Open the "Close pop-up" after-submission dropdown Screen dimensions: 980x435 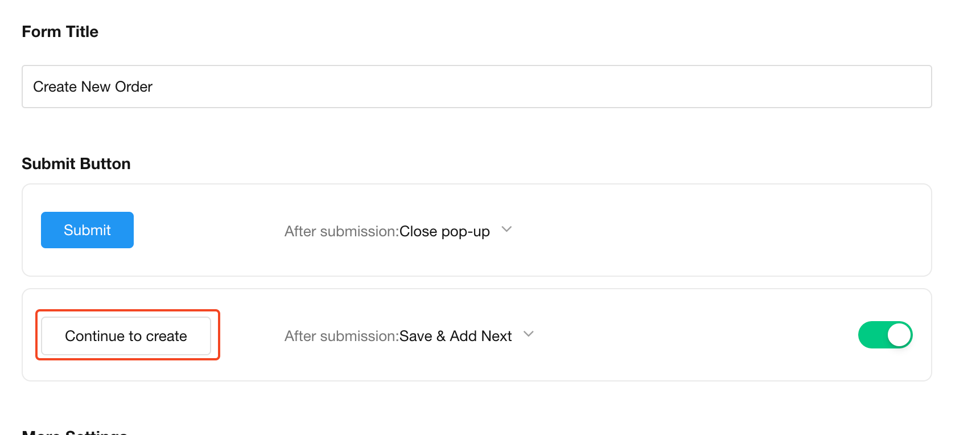(x=444, y=231)
